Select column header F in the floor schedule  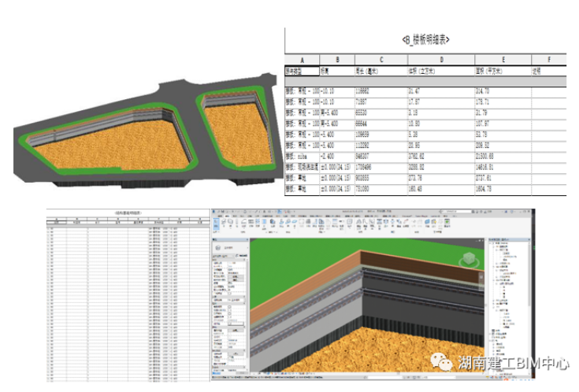pos(549,60)
